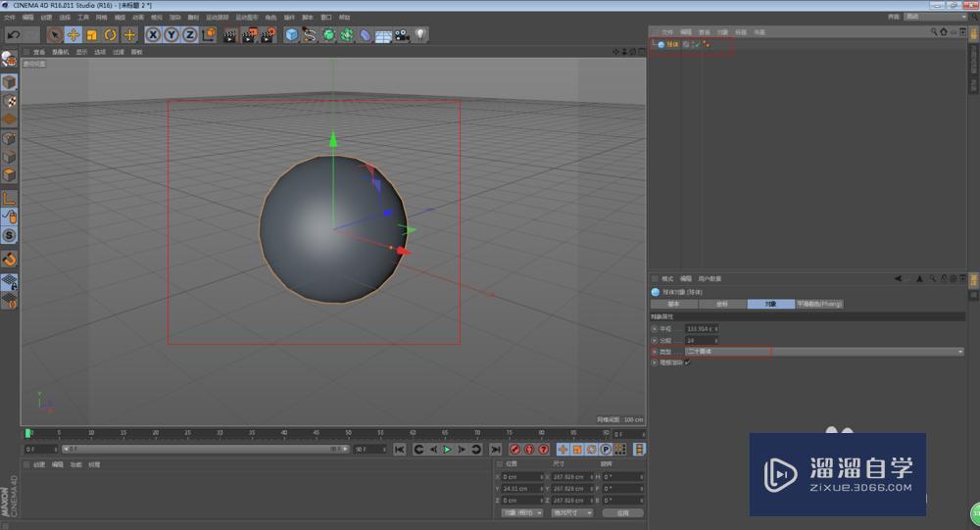
Task: Toggle Render Perfect checkbox
Action: 688,363
